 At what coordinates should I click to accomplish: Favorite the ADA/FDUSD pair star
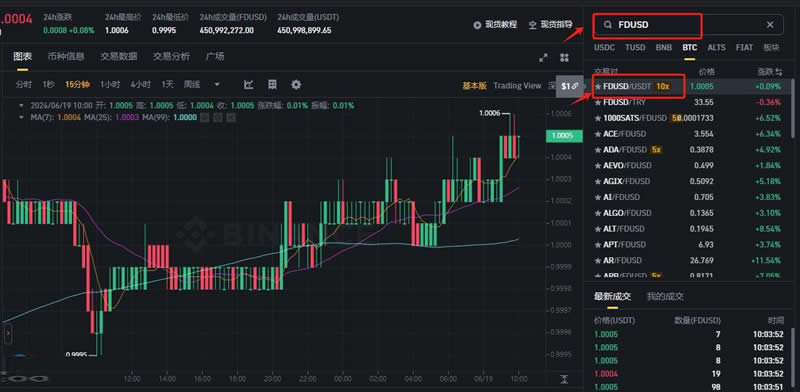click(598, 150)
